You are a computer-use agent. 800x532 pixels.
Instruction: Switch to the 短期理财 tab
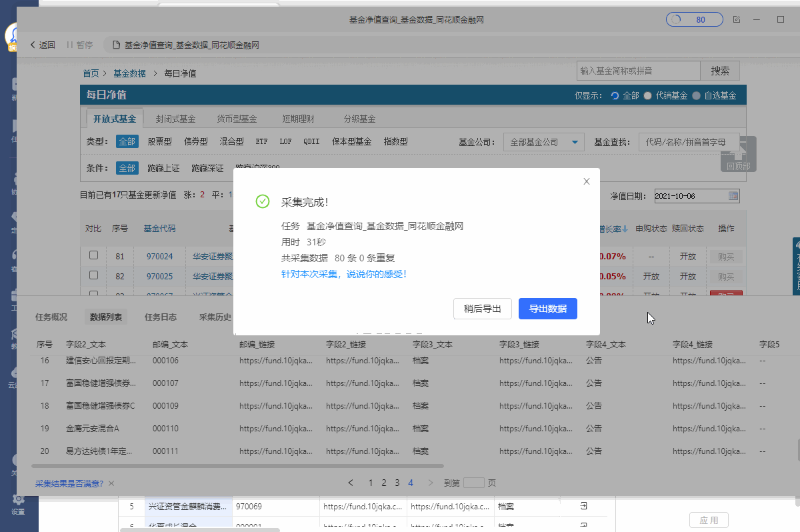(298, 119)
